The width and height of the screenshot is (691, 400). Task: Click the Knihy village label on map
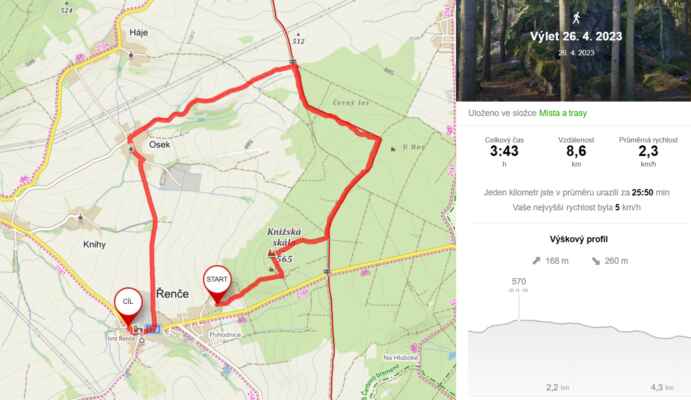coord(94,244)
